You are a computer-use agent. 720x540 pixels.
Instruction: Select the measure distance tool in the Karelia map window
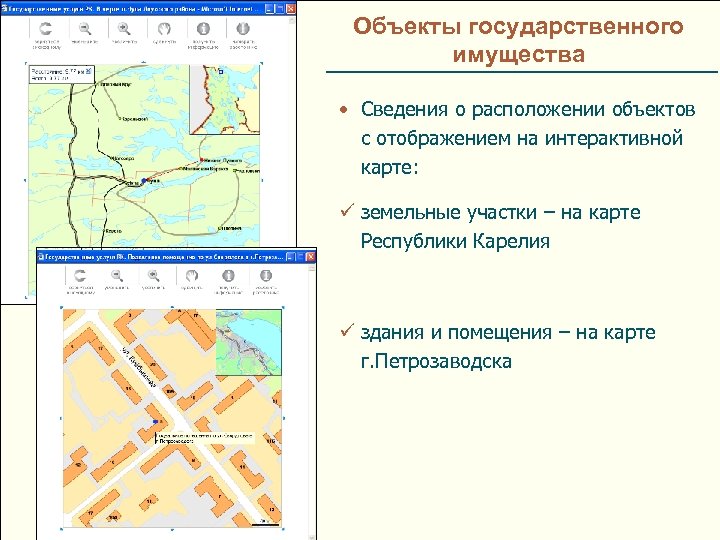tap(242, 29)
